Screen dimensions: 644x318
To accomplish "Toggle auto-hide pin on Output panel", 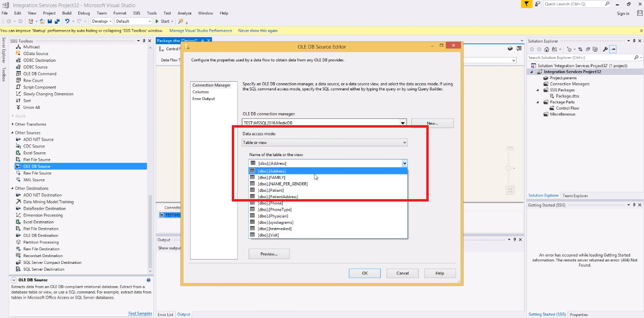I will click(x=515, y=240).
